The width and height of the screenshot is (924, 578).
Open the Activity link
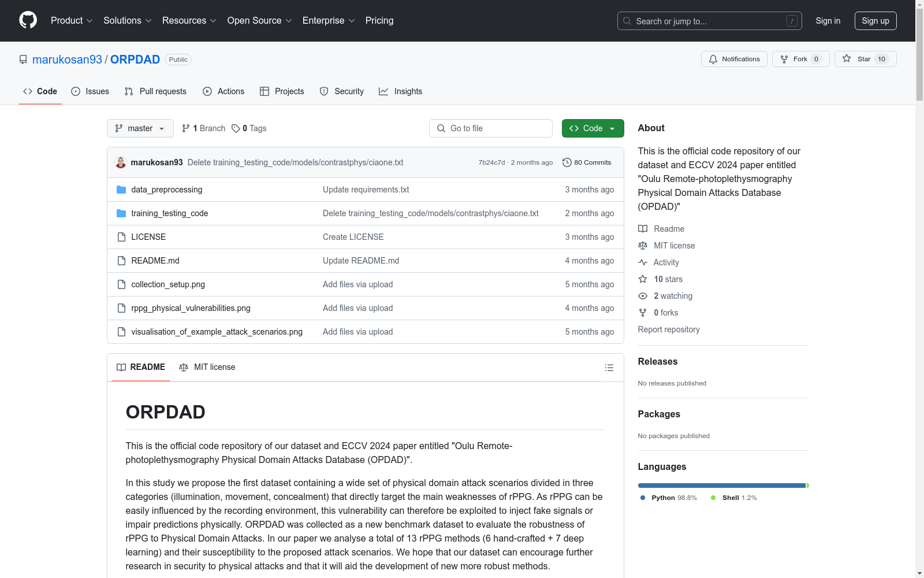tap(658, 262)
